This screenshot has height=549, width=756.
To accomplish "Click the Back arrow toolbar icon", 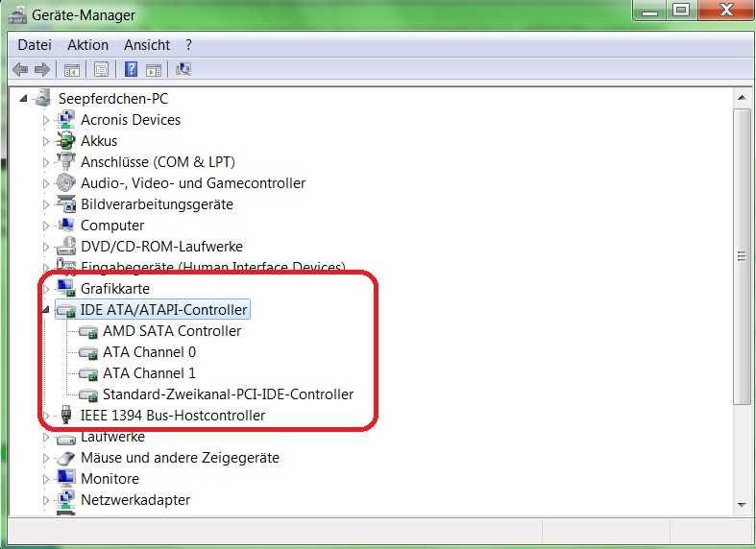I will coord(20,70).
